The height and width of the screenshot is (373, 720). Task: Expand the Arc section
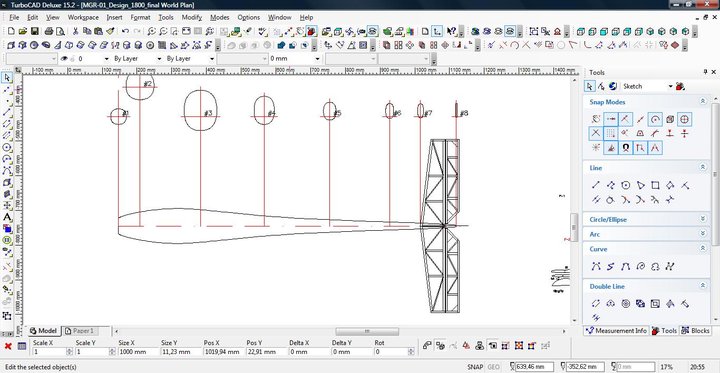coord(702,234)
